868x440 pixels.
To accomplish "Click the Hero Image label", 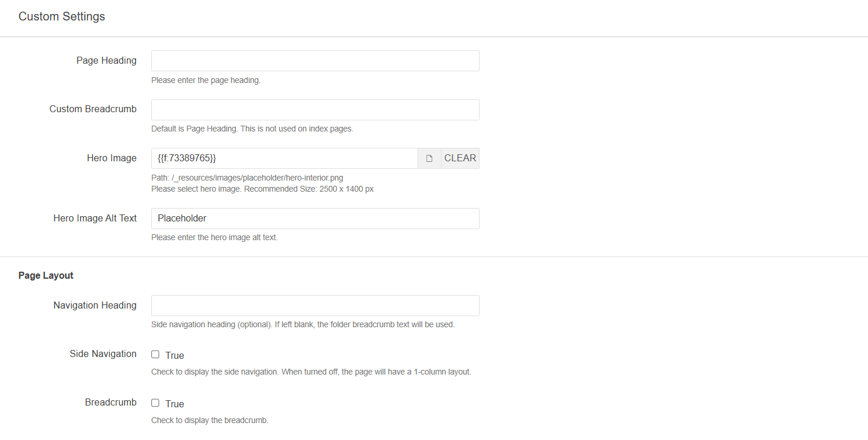I will click(112, 158).
